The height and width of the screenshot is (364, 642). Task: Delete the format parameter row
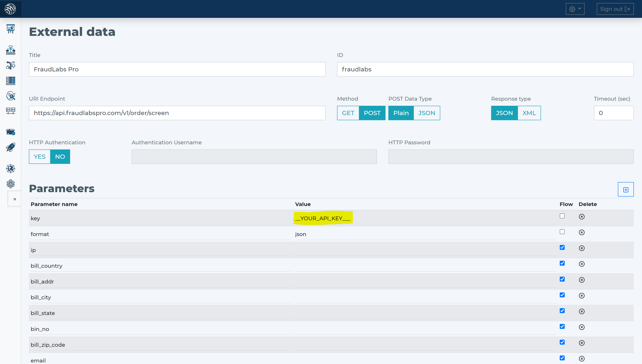tap(581, 232)
